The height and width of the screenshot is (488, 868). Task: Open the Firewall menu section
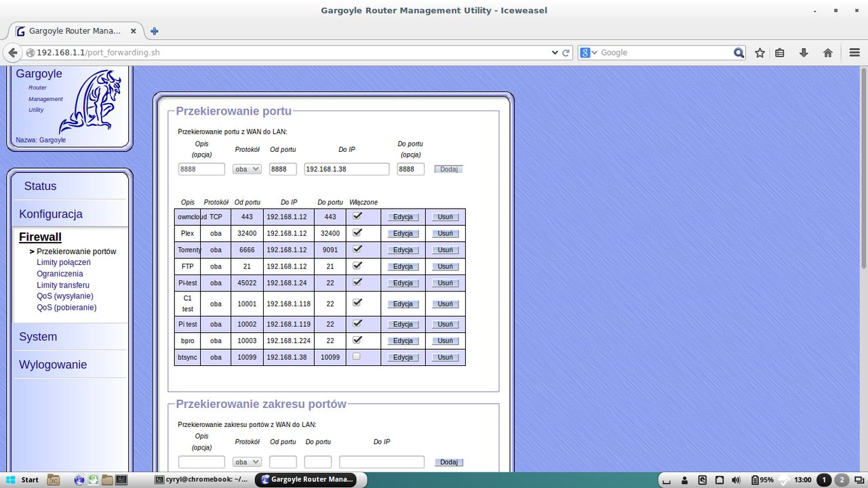(x=40, y=237)
